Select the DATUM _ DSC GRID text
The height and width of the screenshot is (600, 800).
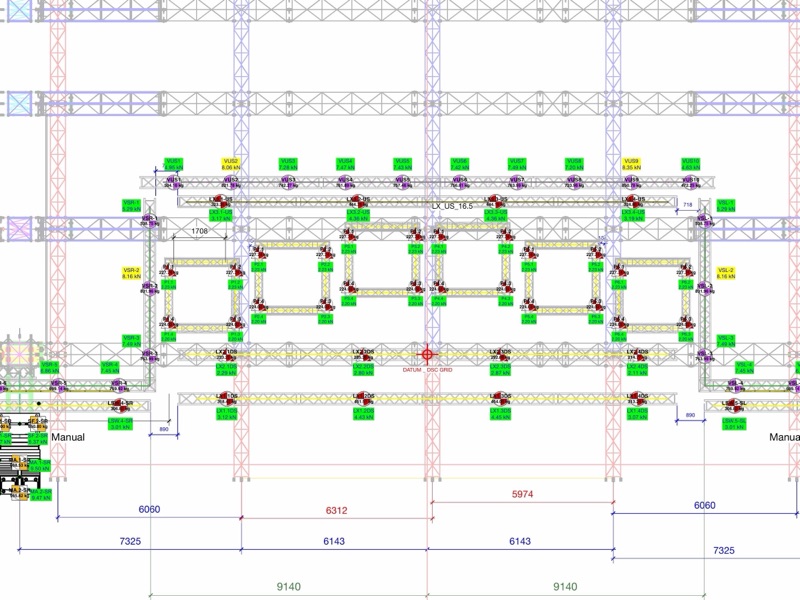428,370
